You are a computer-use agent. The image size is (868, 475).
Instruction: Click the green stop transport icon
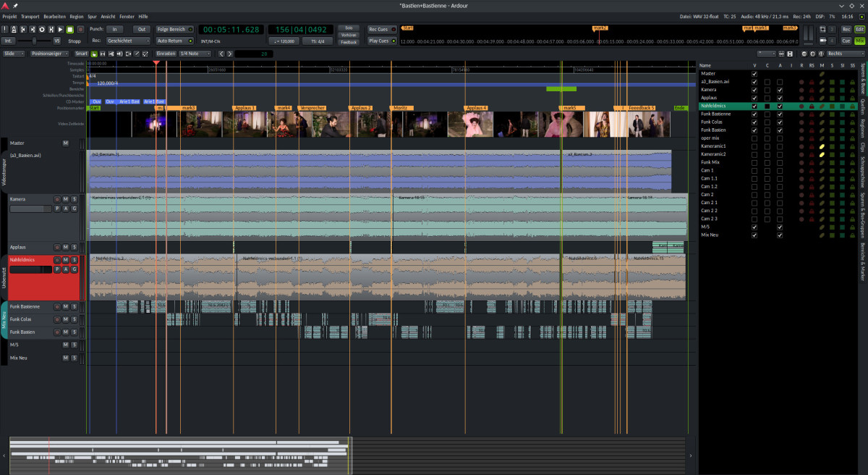pyautogui.click(x=70, y=29)
